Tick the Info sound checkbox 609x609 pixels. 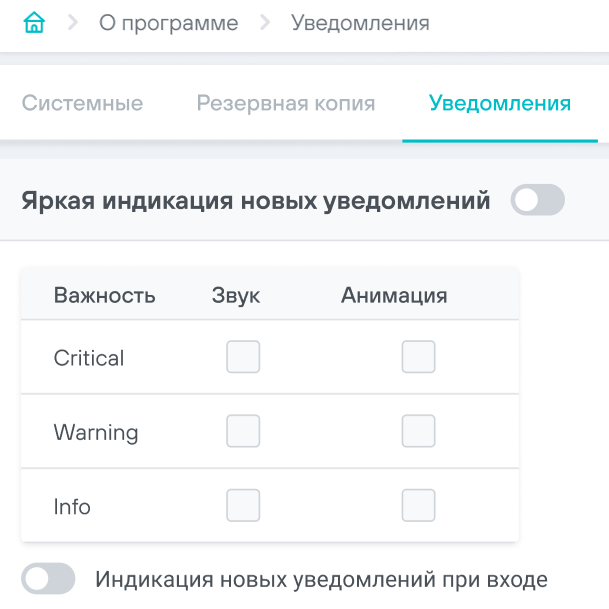click(243, 505)
